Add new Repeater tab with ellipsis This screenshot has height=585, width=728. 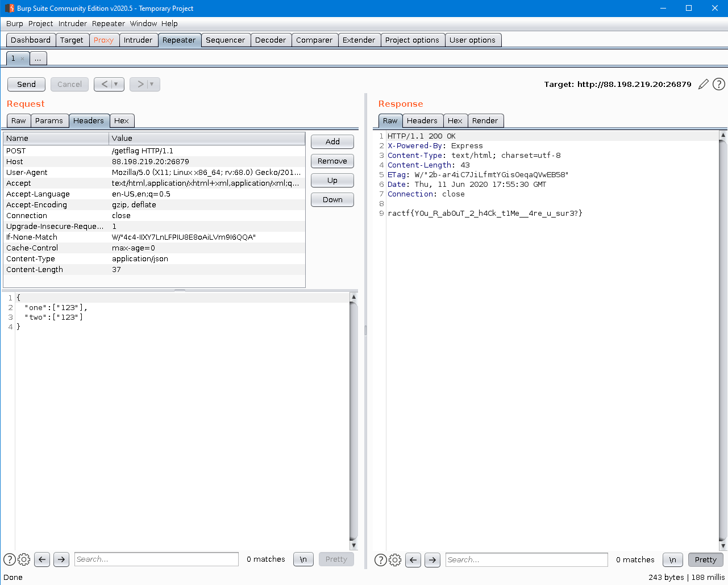point(38,58)
